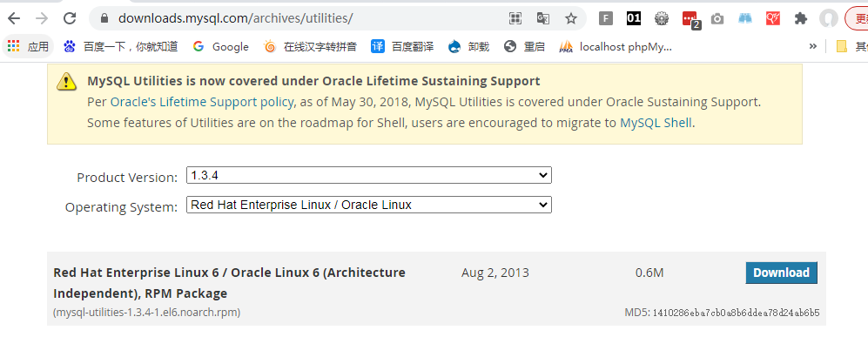Go forward with the forward arrow
Viewport: 868px width, 337px height.
tap(42, 18)
